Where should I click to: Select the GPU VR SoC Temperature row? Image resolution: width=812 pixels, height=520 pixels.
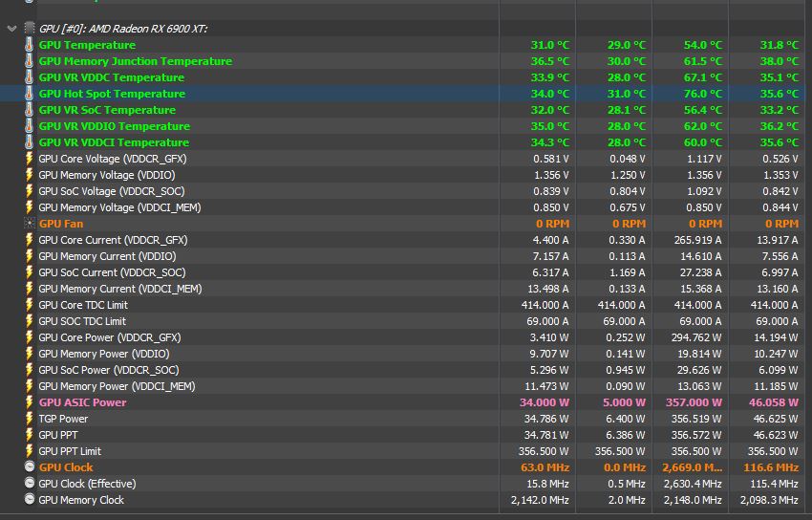[x=402, y=109]
